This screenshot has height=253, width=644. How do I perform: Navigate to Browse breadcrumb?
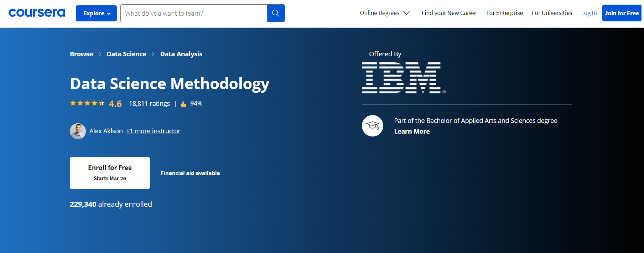[x=81, y=54]
